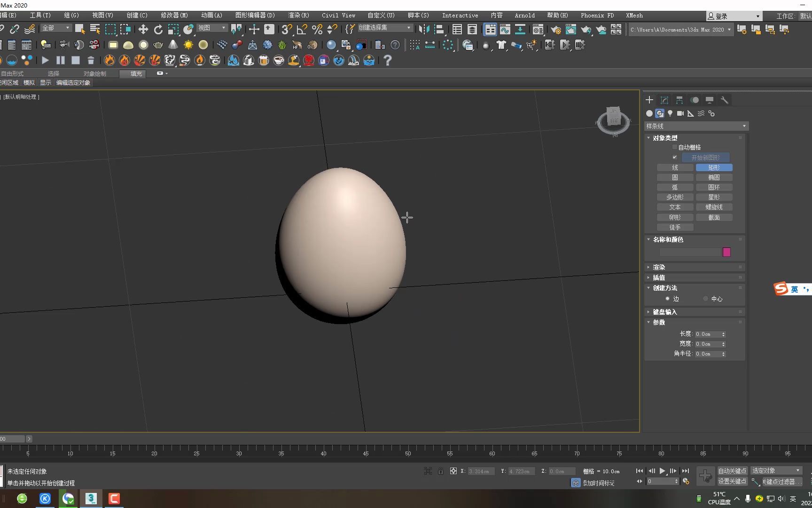Click the 椭圆 shape button

pyautogui.click(x=714, y=177)
